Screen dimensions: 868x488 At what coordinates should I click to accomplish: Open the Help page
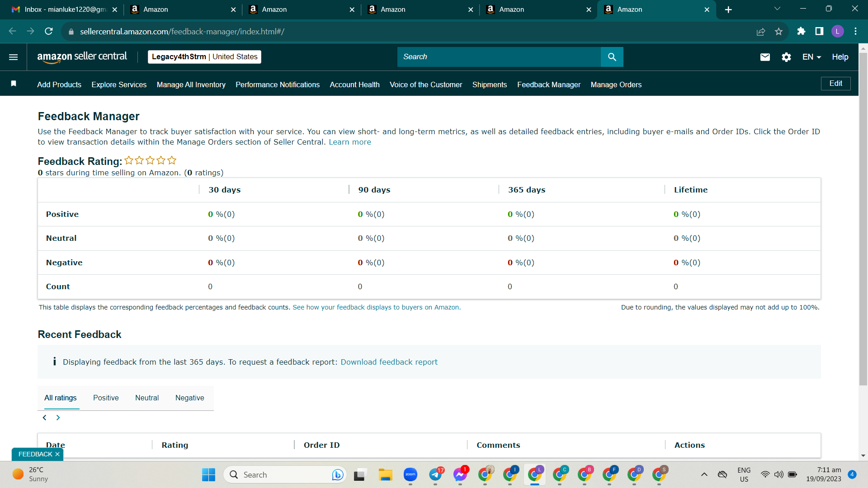840,57
